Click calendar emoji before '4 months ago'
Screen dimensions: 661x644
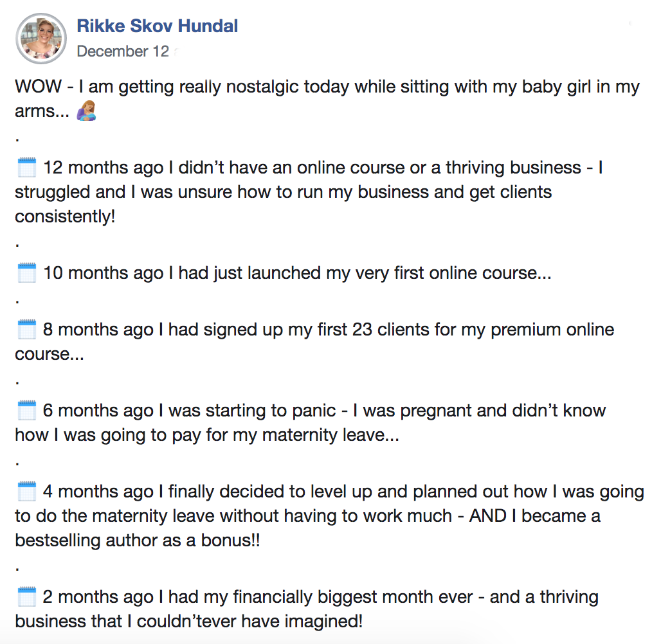tap(26, 491)
